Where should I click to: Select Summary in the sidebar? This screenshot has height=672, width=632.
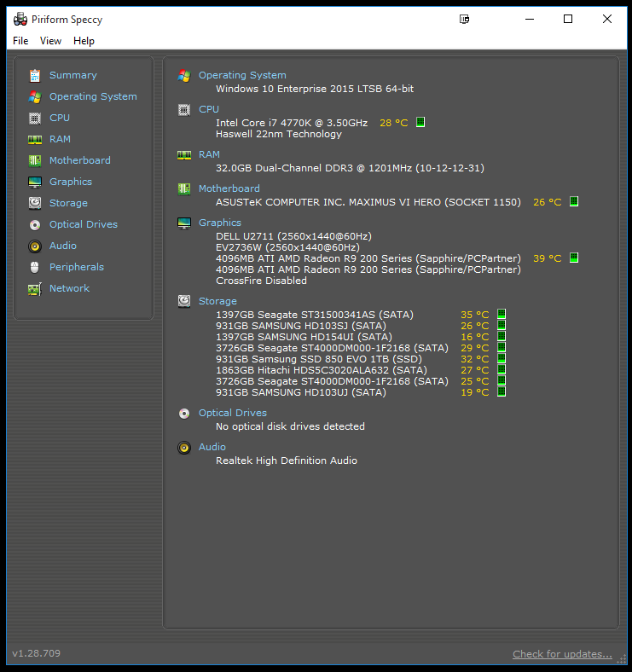72,75
